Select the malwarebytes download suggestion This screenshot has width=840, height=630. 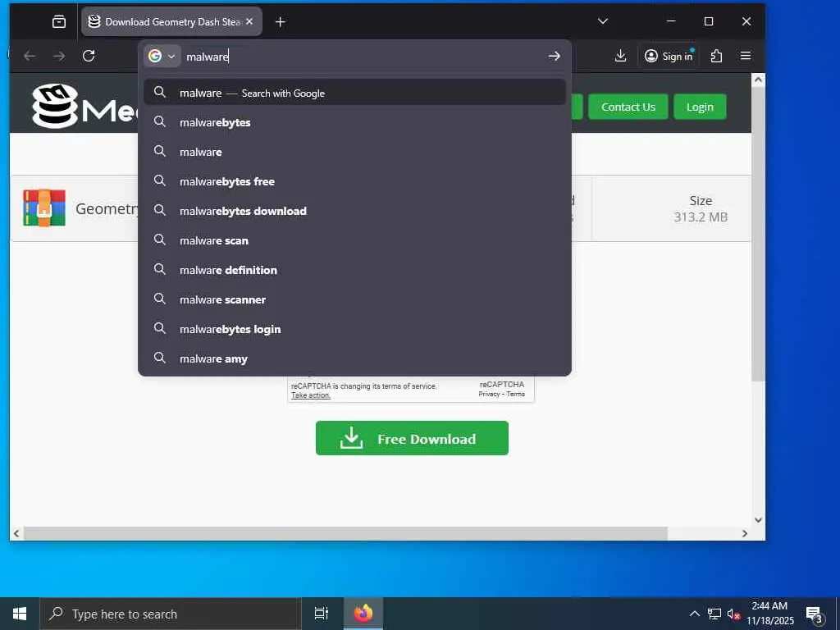[354, 211]
